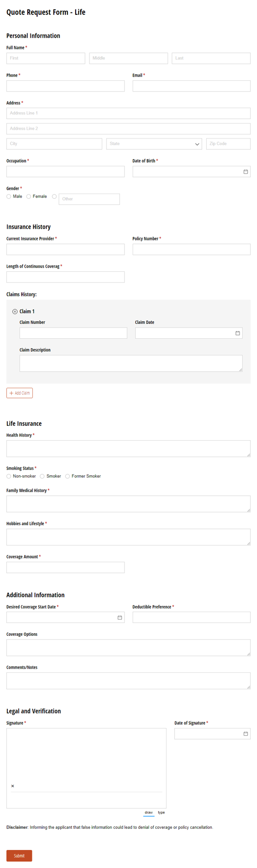This screenshot has width=257, height=868.
Task: Focus the First name field
Action: (x=46, y=58)
